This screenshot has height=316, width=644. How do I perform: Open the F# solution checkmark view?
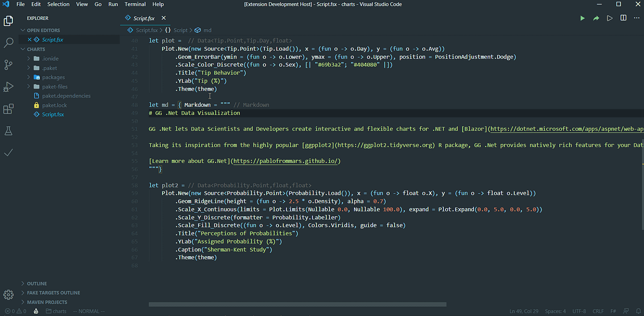point(8,153)
